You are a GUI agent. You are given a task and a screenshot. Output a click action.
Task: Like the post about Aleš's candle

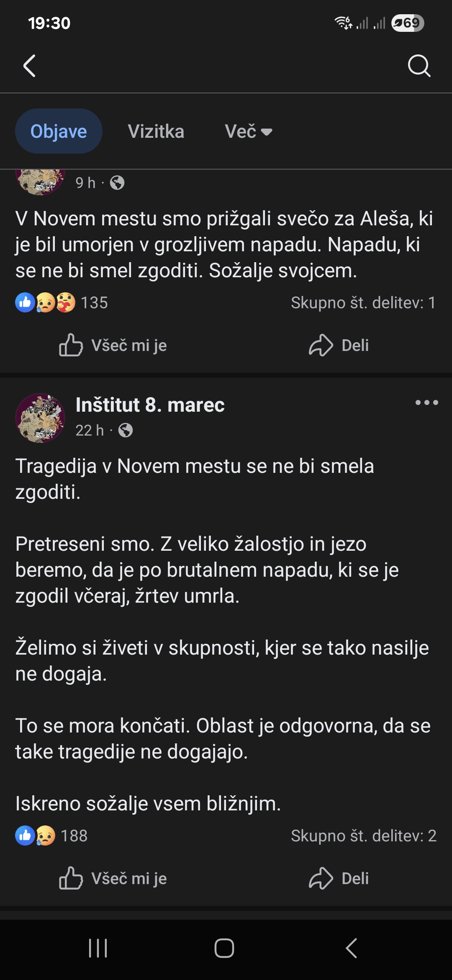[x=113, y=346]
